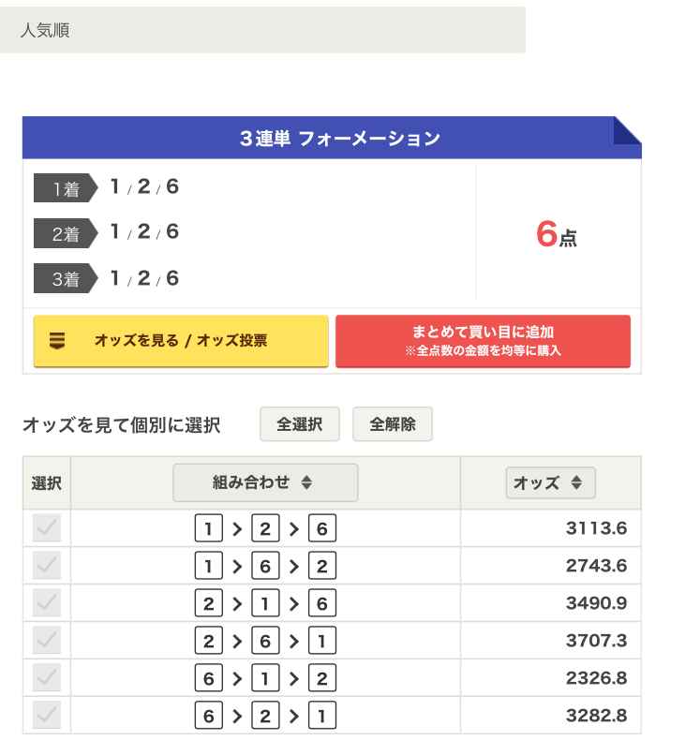This screenshot has width=700, height=755.
Task: Toggle the checkbox for combination 2>1>6
Action: 47,604
